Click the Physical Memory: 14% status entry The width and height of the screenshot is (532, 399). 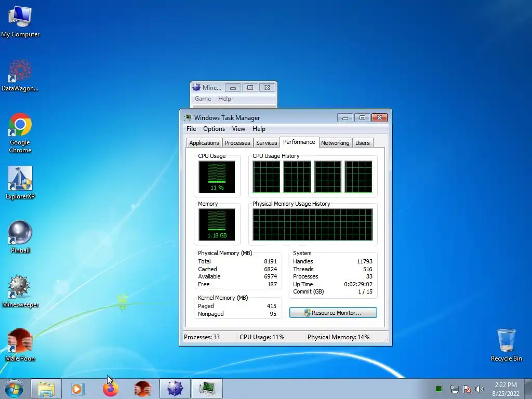[x=338, y=337]
